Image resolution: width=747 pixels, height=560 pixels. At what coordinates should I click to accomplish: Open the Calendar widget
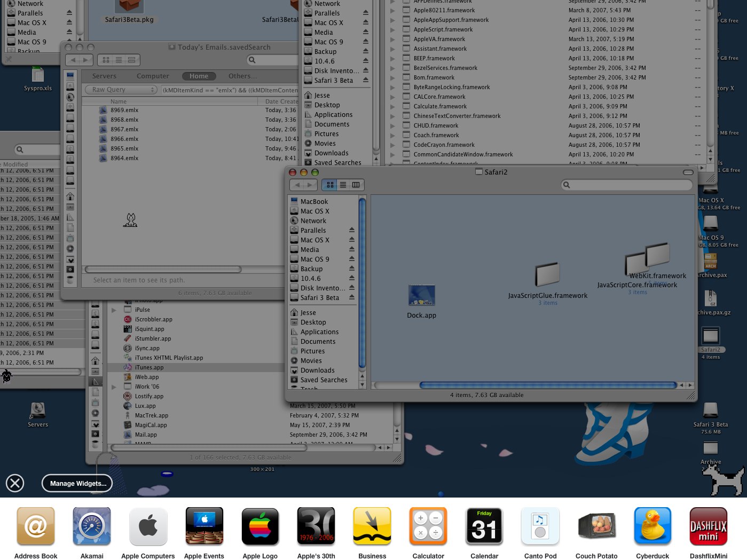click(x=484, y=526)
